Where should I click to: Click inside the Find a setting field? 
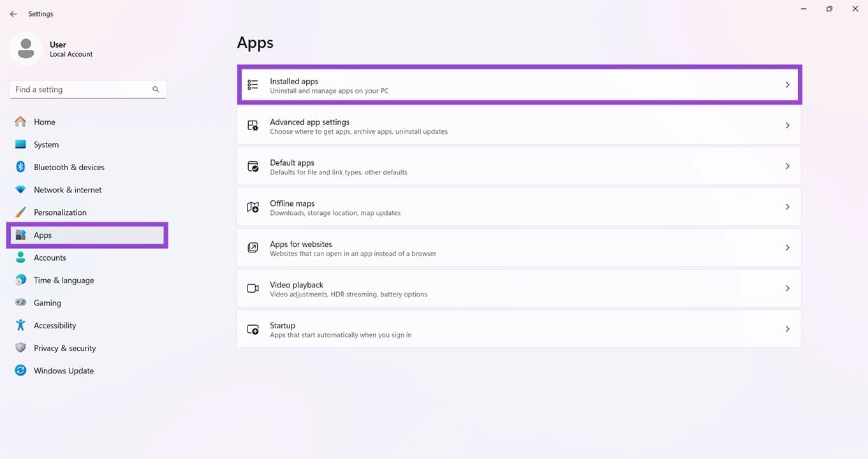pyautogui.click(x=77, y=89)
